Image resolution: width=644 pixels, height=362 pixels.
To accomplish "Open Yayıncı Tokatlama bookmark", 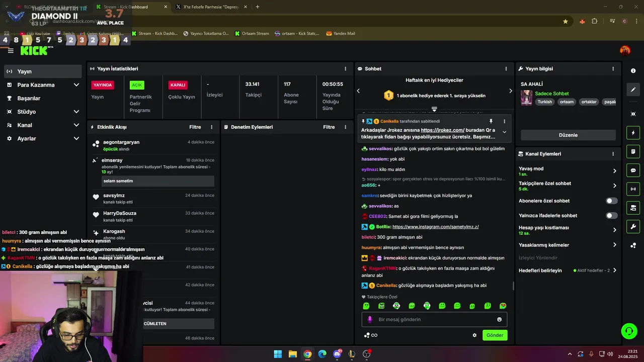I will click(206, 34).
